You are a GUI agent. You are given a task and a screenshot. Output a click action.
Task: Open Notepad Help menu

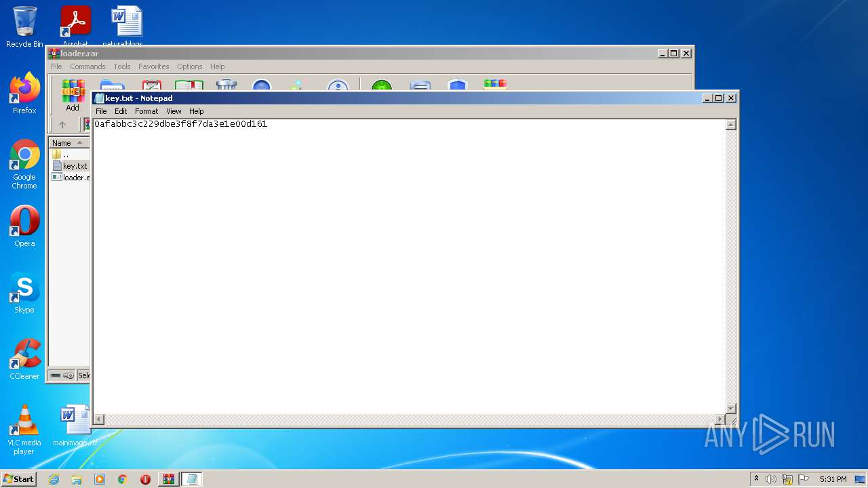196,111
